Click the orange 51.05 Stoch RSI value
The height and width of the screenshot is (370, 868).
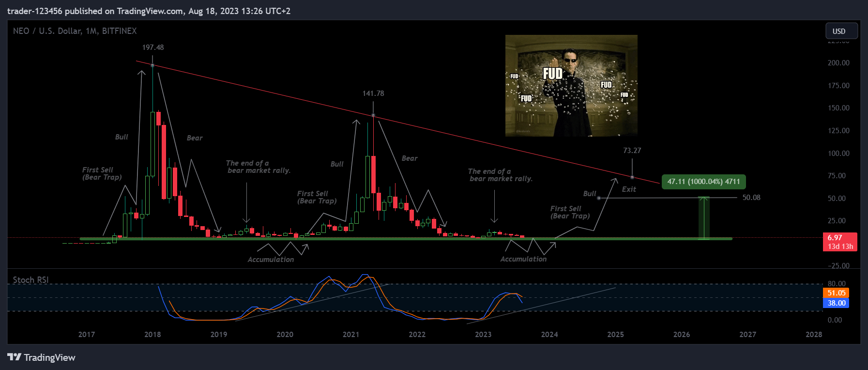[836, 293]
